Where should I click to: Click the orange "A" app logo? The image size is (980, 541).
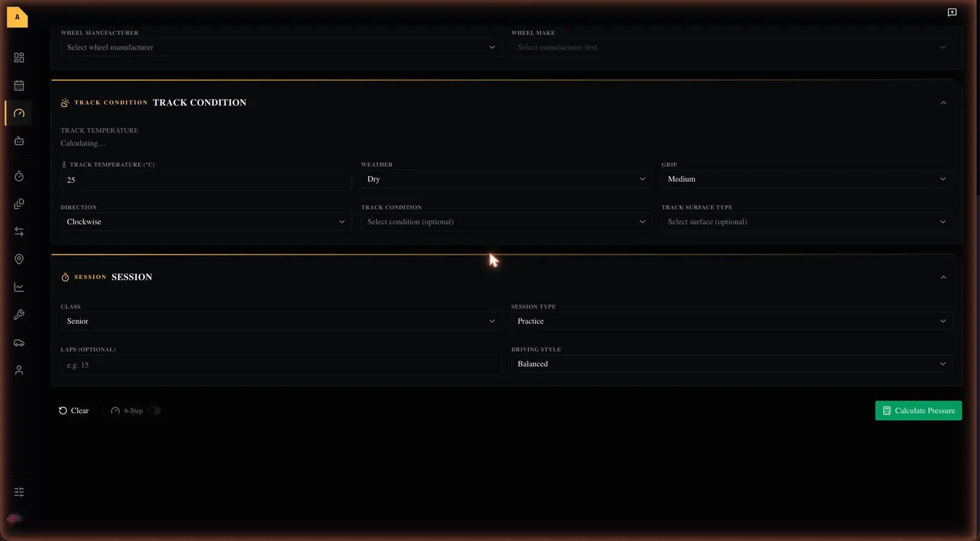point(17,18)
